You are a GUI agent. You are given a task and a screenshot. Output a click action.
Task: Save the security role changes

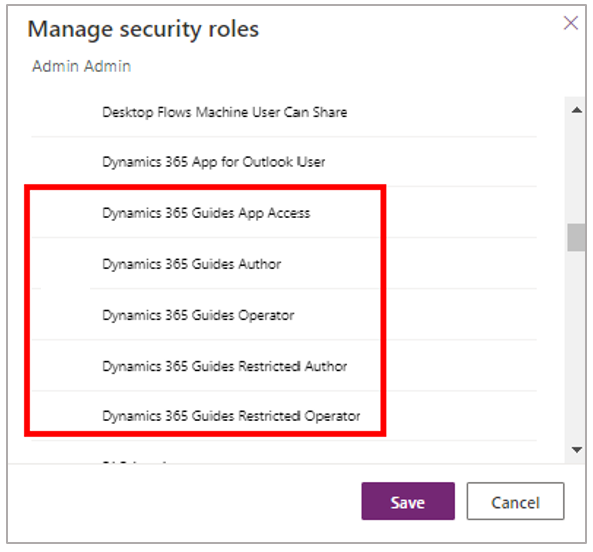click(x=408, y=501)
